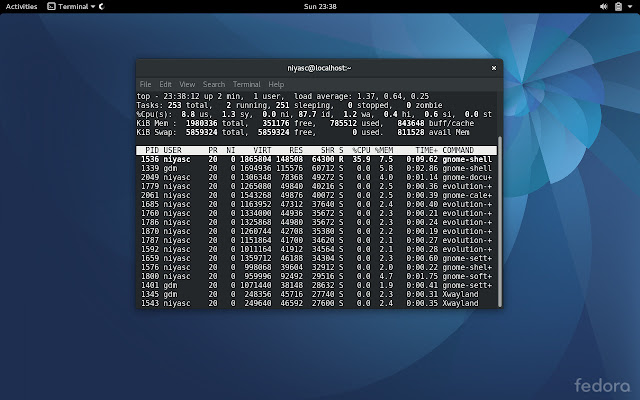Click the 811528 avail Mem value
The width and height of the screenshot is (640, 400).
click(x=433, y=132)
